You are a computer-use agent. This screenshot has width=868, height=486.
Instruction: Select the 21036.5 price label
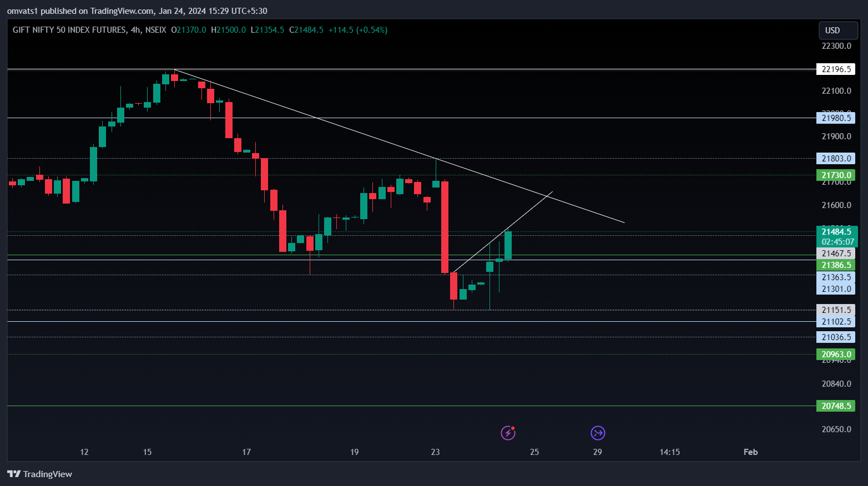click(836, 337)
